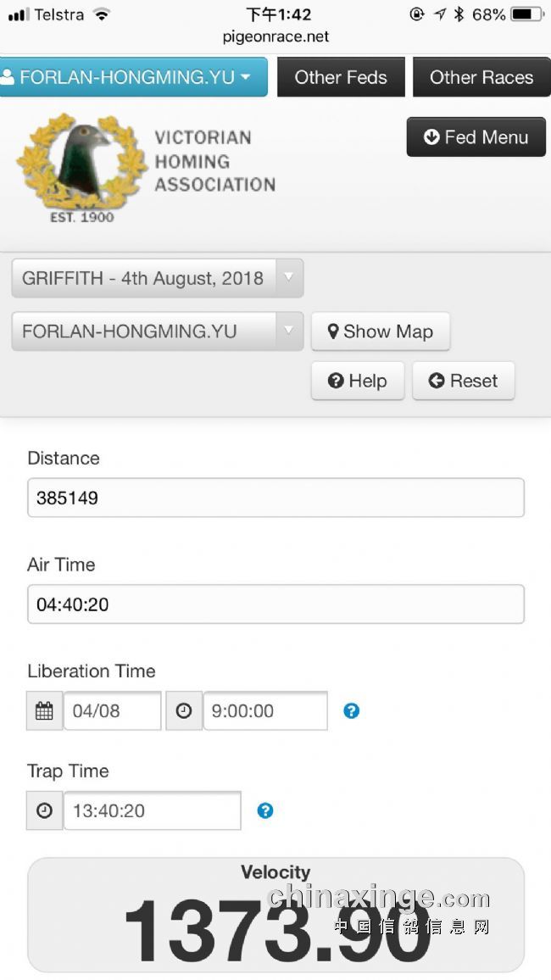
Task: Click the clock icon next to Trap Time
Action: coord(44,810)
